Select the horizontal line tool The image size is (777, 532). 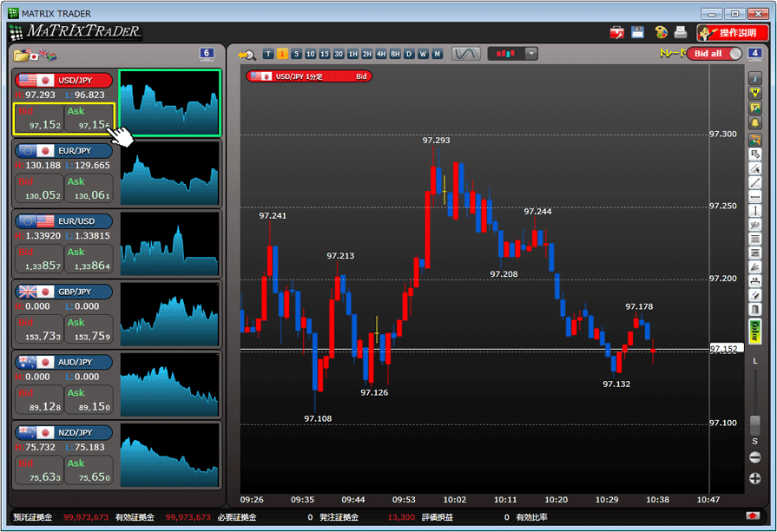(x=754, y=197)
